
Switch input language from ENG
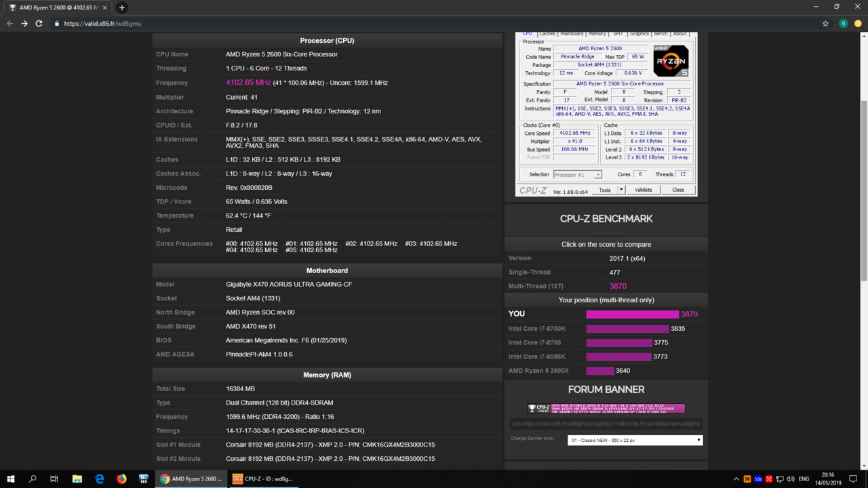805,479
